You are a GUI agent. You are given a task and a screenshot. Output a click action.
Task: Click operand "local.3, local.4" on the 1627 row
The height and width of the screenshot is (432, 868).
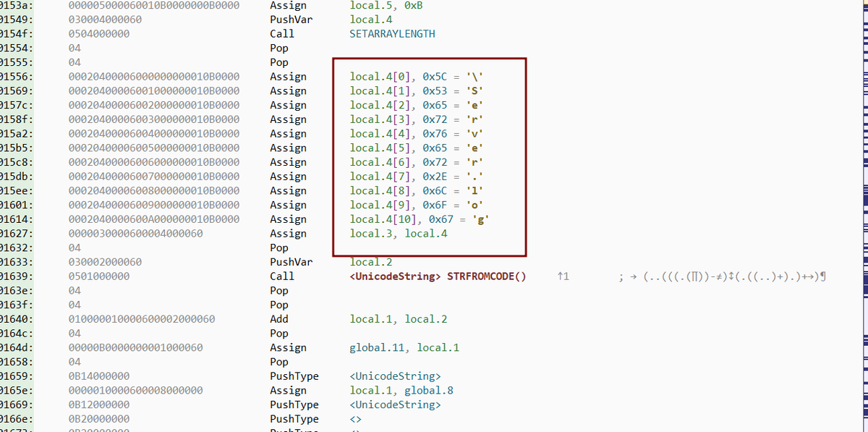399,234
